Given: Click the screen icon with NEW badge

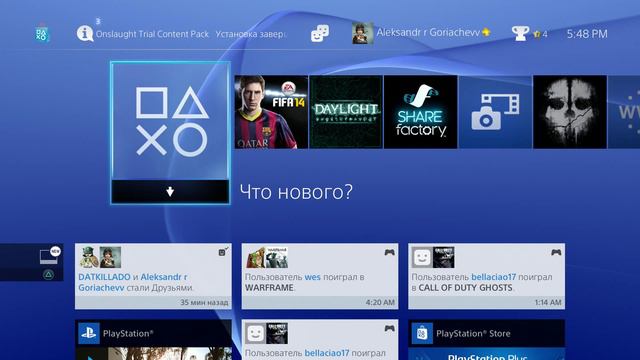Looking at the screenshot, I should tap(50, 256).
